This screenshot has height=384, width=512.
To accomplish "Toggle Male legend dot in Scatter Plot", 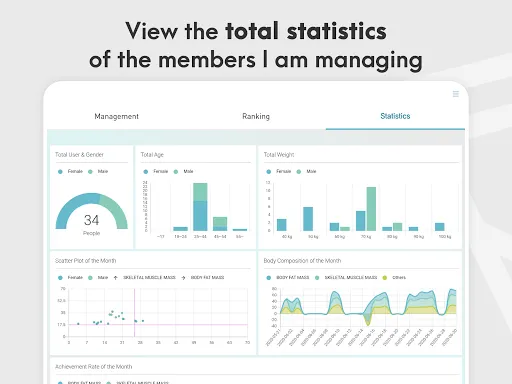I will 90,278.
